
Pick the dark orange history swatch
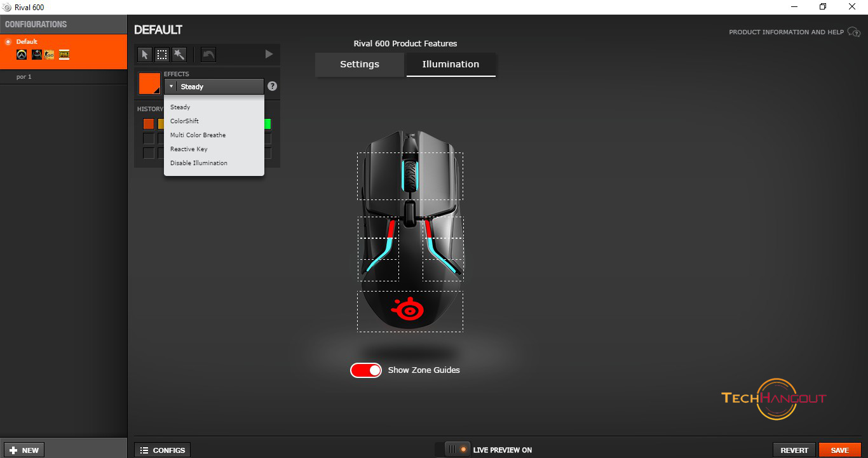click(149, 124)
